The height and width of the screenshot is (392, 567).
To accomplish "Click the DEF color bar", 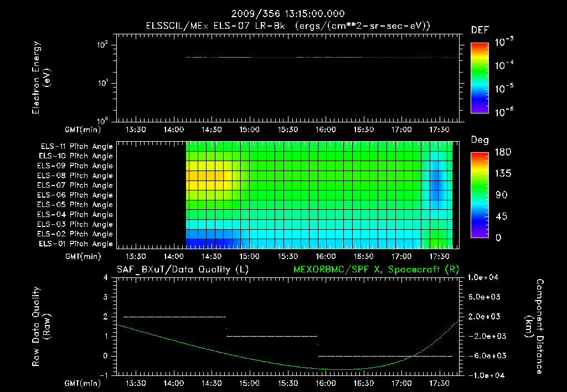I will click(x=480, y=78).
